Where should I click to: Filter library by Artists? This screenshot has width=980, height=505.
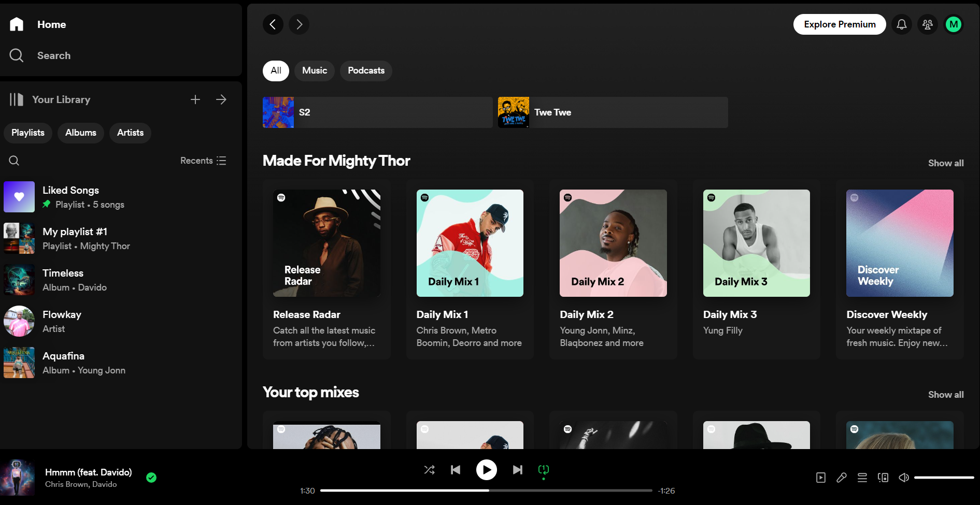click(x=130, y=133)
